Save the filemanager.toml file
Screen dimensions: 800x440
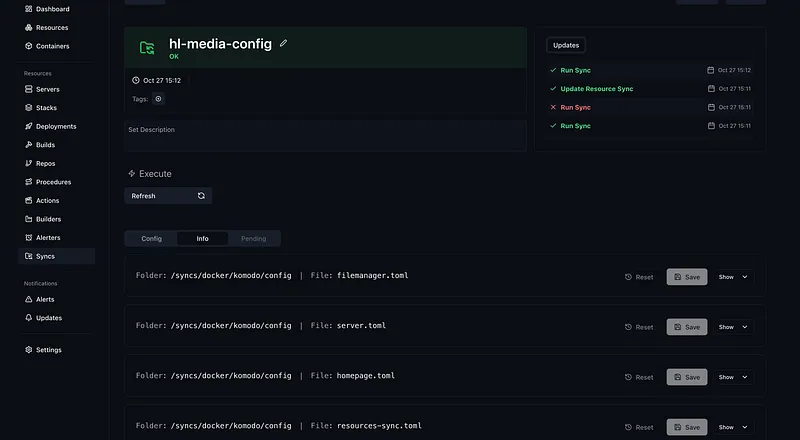click(x=687, y=277)
